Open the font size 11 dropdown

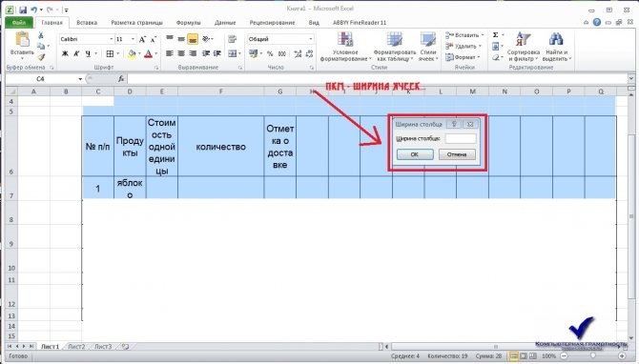tap(133, 39)
